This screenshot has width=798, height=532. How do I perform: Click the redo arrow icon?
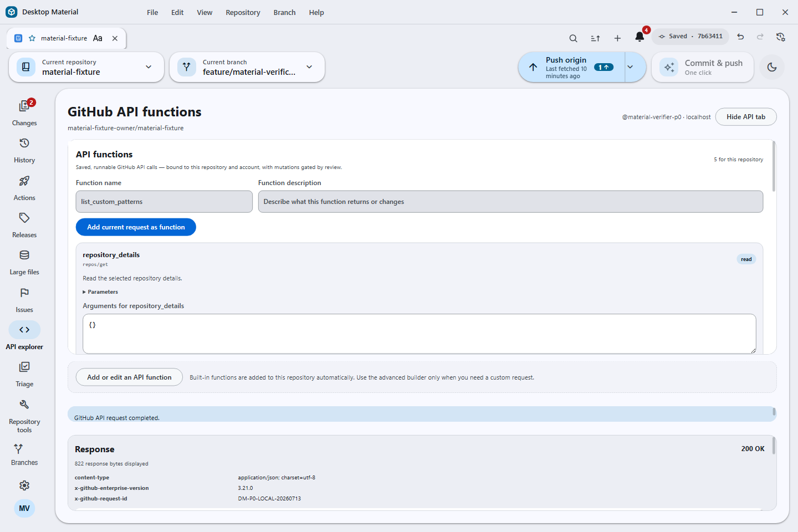click(760, 37)
